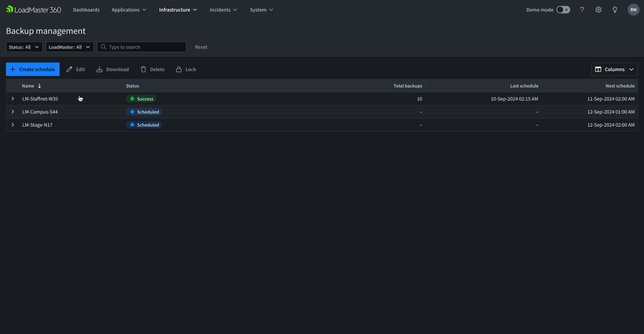The width and height of the screenshot is (644, 334).
Task: Open the Columns dropdown
Action: (x=614, y=69)
